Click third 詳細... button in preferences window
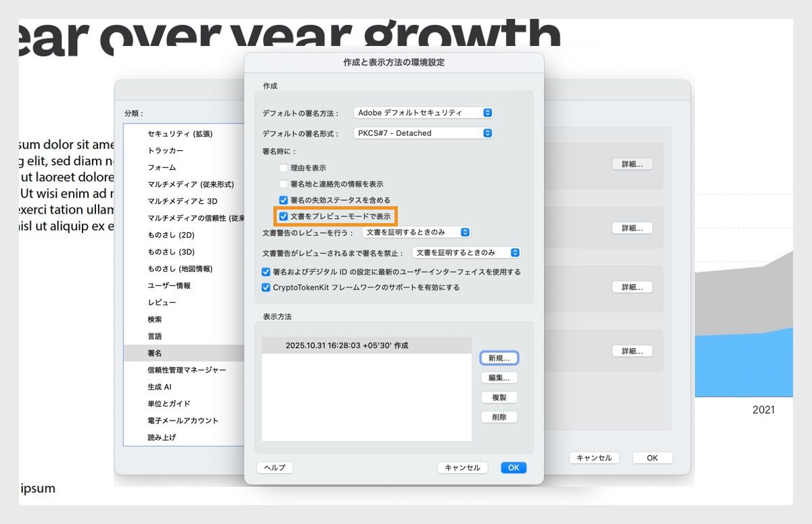 (x=632, y=287)
